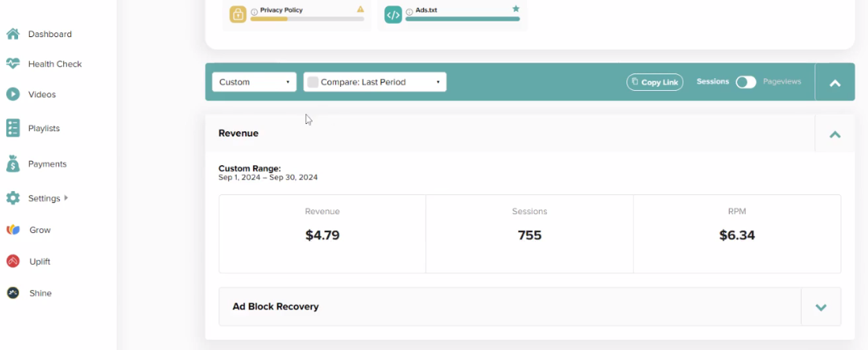This screenshot has width=868, height=350.
Task: Open the Grow menu item
Action: 40,230
